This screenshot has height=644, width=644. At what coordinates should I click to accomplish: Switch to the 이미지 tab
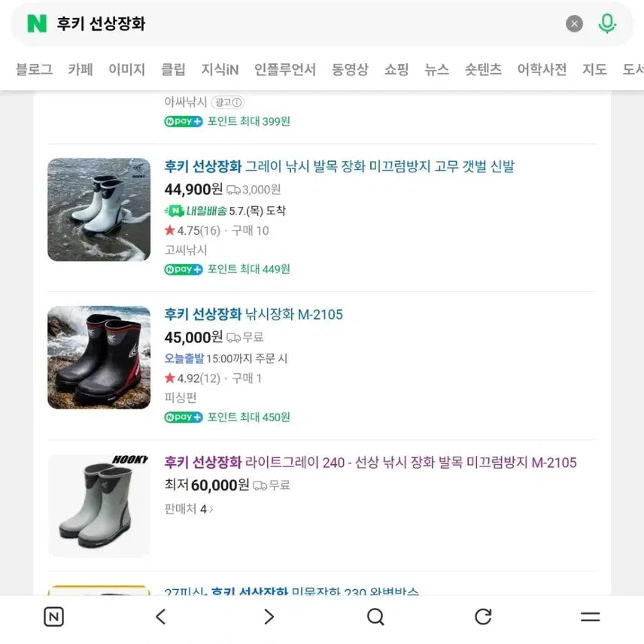click(x=127, y=69)
